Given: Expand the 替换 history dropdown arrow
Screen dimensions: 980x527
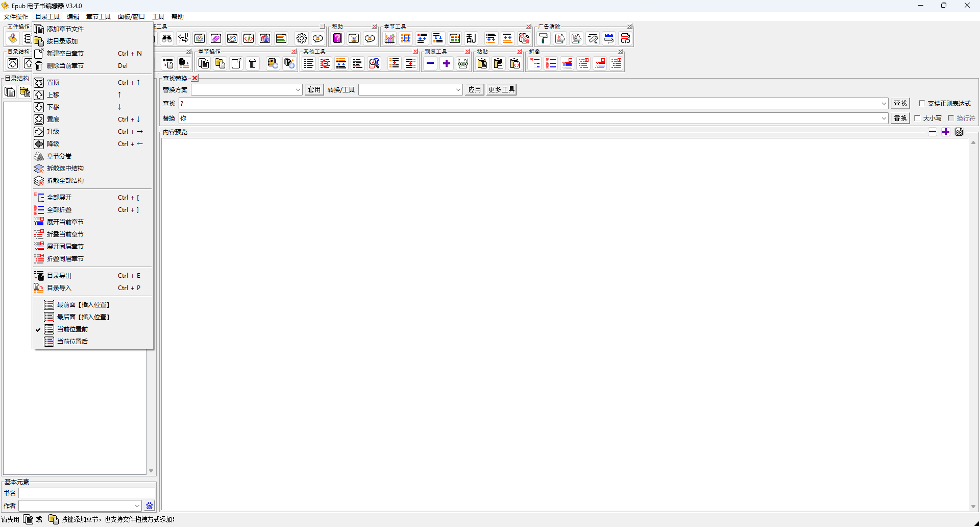Looking at the screenshot, I should (x=884, y=118).
